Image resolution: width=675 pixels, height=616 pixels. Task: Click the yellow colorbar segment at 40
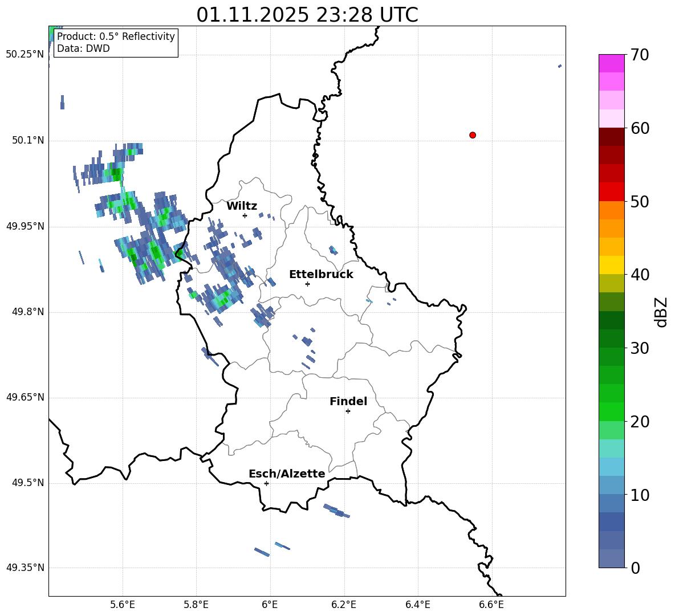pos(611,265)
